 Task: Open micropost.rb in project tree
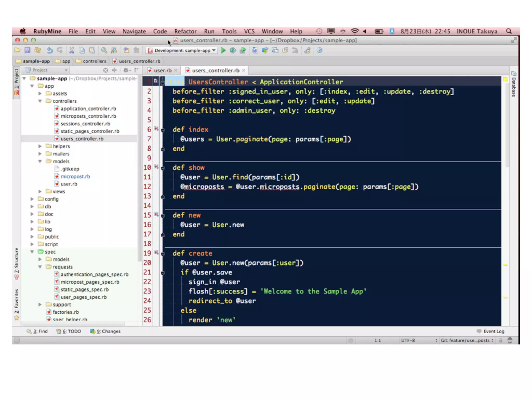pos(75,176)
